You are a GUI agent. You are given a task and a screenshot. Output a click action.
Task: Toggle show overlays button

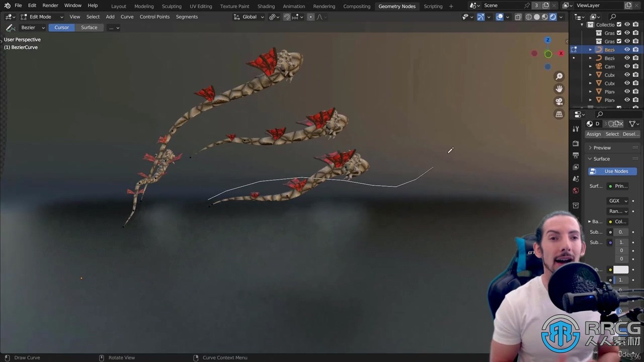[x=500, y=17]
